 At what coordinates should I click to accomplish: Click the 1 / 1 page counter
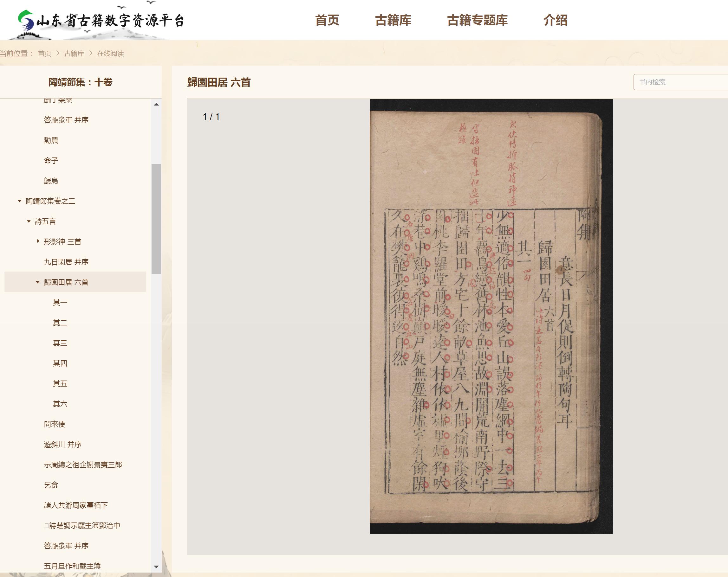click(211, 117)
